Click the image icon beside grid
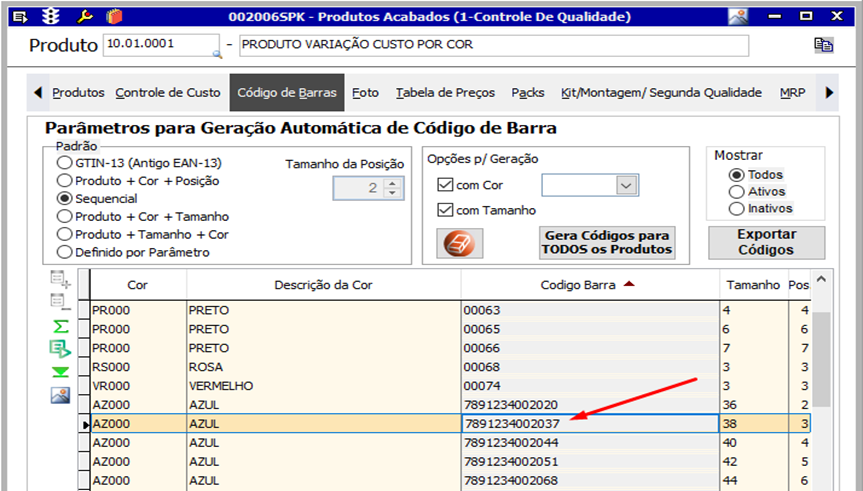The image size is (863, 491). 61,395
